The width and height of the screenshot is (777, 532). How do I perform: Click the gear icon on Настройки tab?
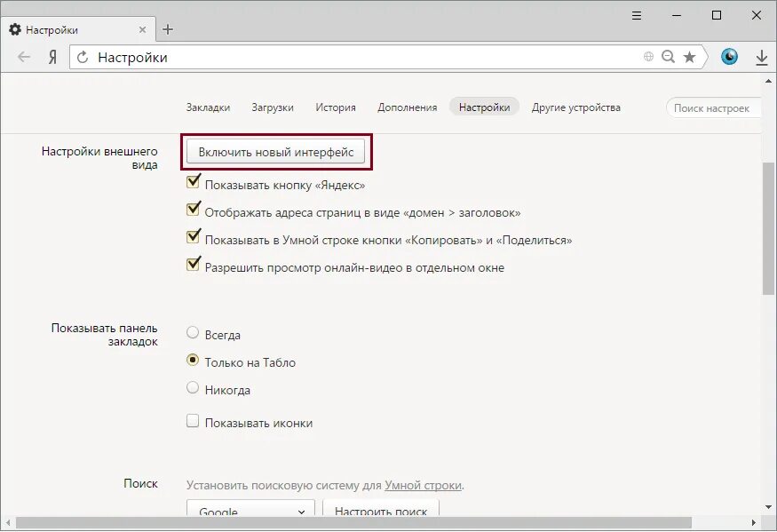[x=15, y=29]
